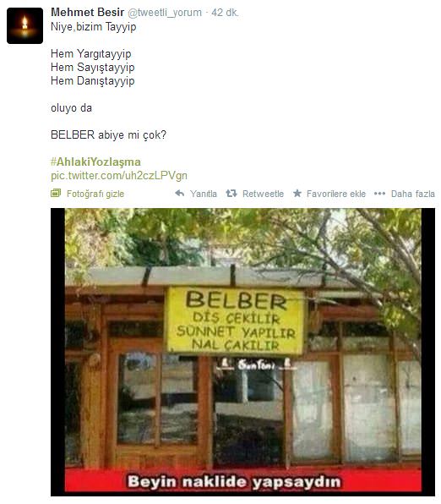The height and width of the screenshot is (504, 441).
Task: Open the @tweetli_yorum handle
Action: click(x=165, y=13)
